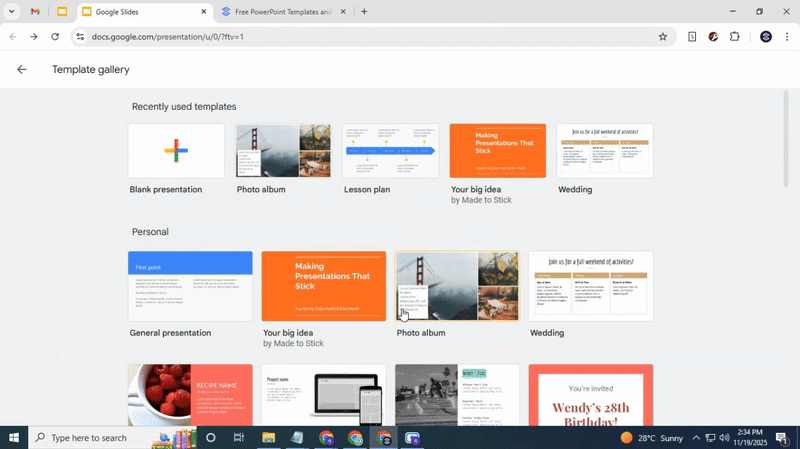This screenshot has width=800, height=449.
Task: Bookmark this page with the star icon
Action: [662, 37]
